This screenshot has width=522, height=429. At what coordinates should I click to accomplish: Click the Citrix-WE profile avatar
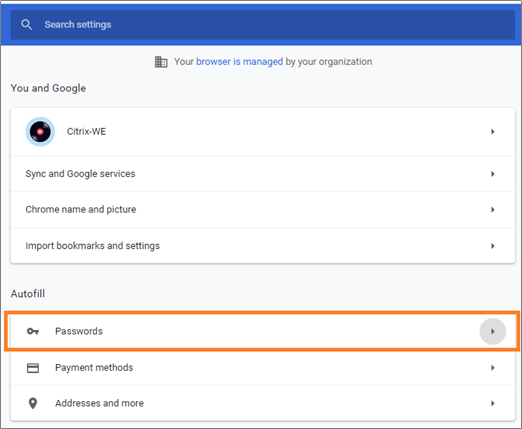coord(40,132)
